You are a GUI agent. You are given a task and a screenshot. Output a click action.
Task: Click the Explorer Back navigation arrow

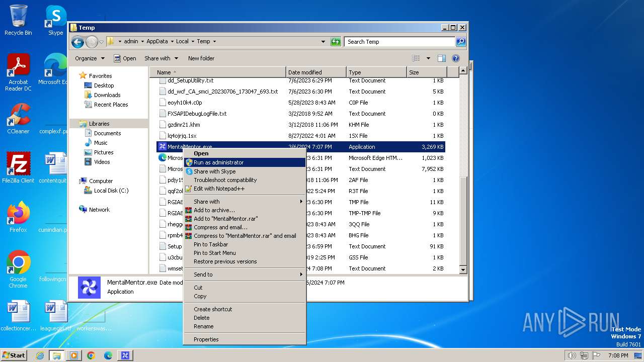77,42
